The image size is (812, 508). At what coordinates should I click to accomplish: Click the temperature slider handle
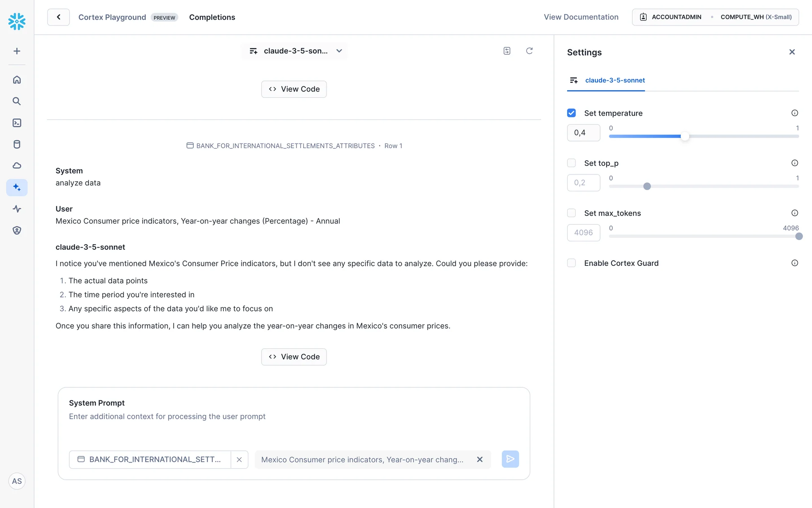[x=685, y=136]
